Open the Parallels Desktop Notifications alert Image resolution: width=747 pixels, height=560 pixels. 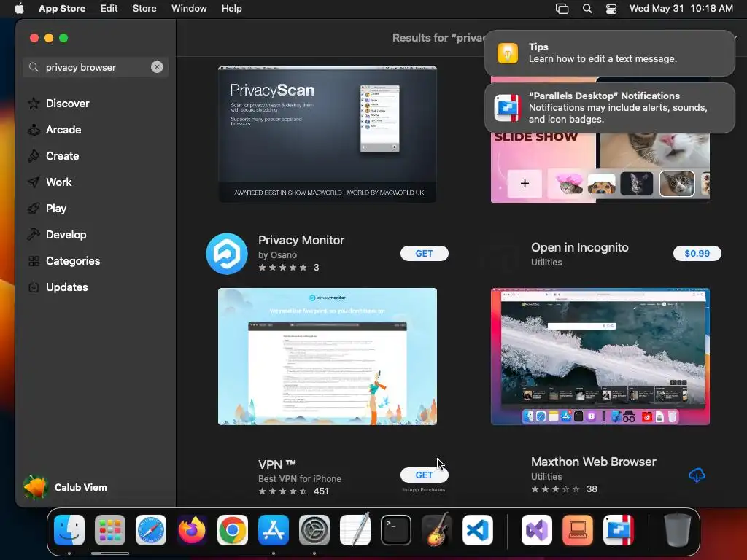point(610,108)
